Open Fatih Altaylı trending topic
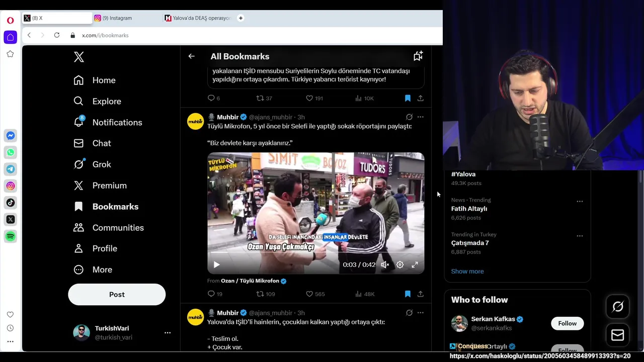 [469, 209]
